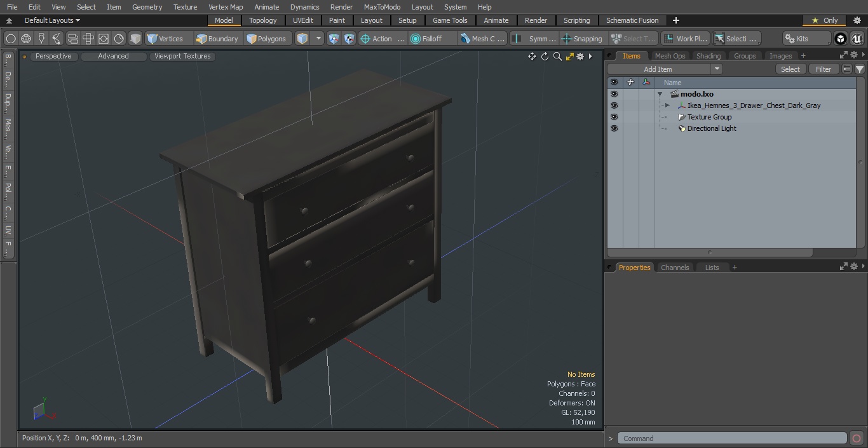Open the Vertex Map menu

(226, 7)
